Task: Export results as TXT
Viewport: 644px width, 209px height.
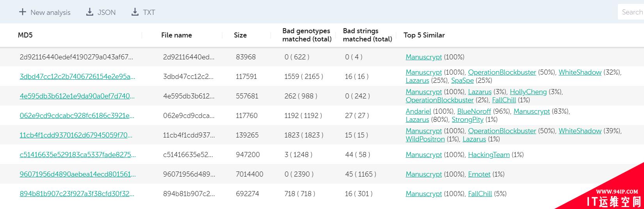Action: click(x=143, y=12)
